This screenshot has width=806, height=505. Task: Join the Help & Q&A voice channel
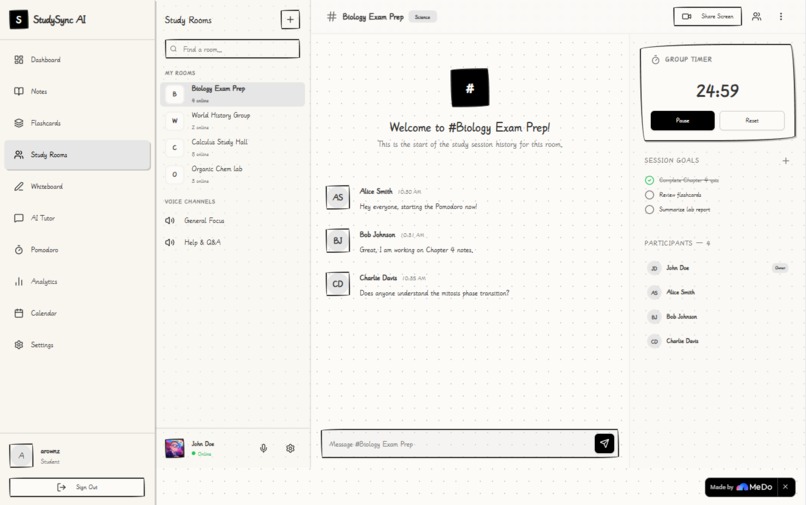tap(232, 242)
